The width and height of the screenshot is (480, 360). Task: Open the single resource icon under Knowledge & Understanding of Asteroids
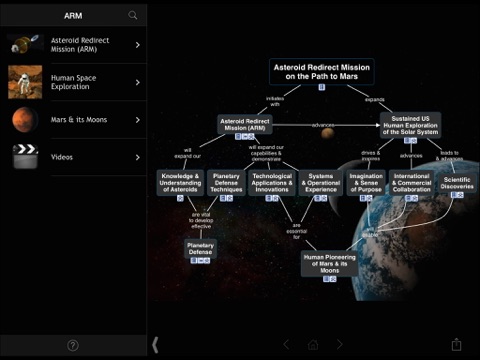pos(180,198)
